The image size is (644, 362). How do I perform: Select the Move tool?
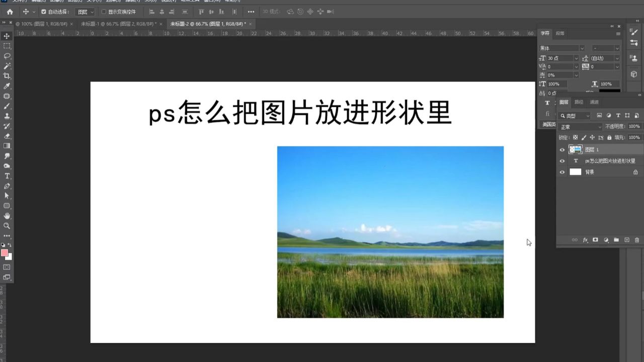click(6, 36)
